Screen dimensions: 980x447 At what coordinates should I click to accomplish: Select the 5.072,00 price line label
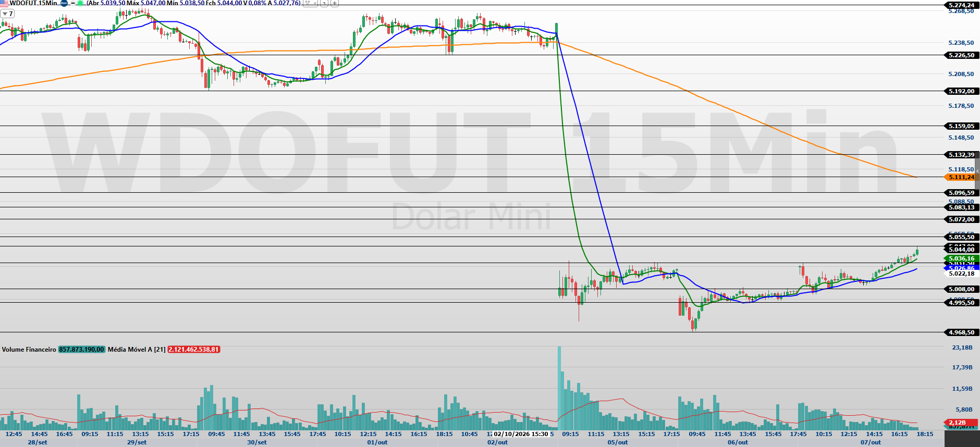tap(961, 219)
